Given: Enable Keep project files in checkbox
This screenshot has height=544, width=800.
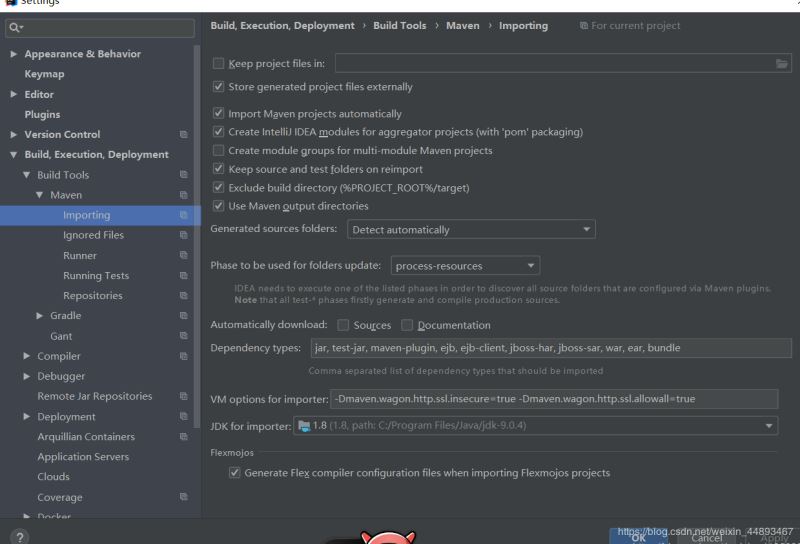Looking at the screenshot, I should click(218, 63).
